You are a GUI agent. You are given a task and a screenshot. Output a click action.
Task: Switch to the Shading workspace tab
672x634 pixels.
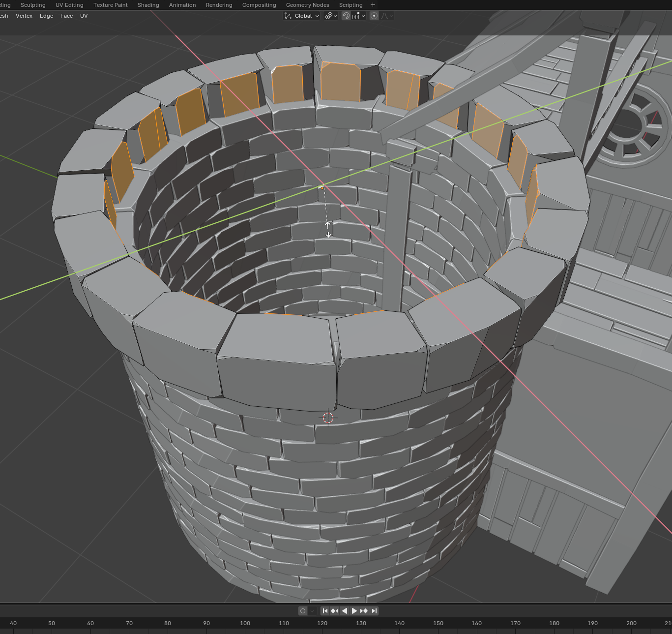(x=148, y=5)
